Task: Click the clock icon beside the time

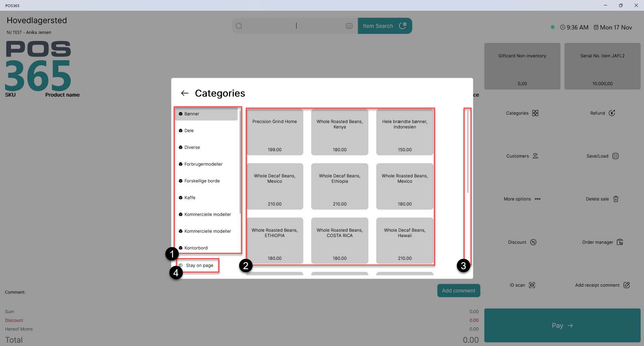Action: click(562, 27)
